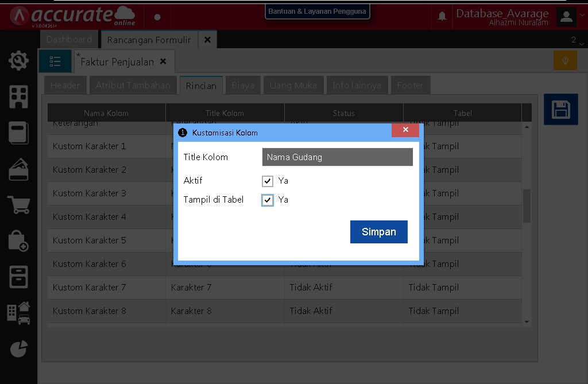Open the settings gear module in sidebar
Viewport: 588px width, 384px height.
click(19, 60)
